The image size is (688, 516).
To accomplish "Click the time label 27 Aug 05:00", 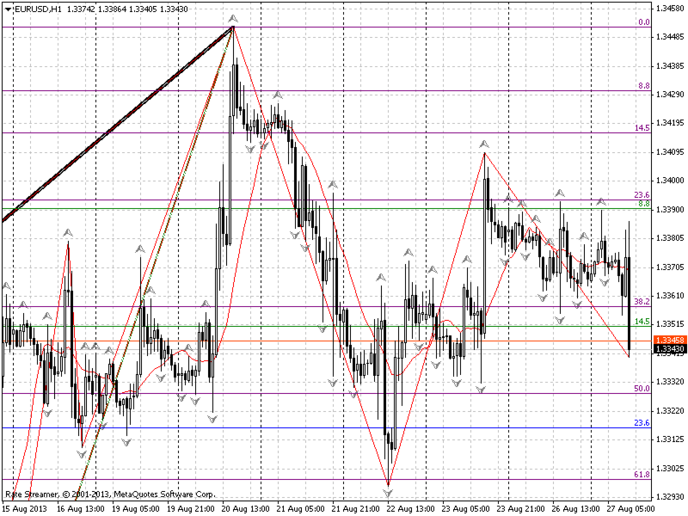I will [630, 509].
